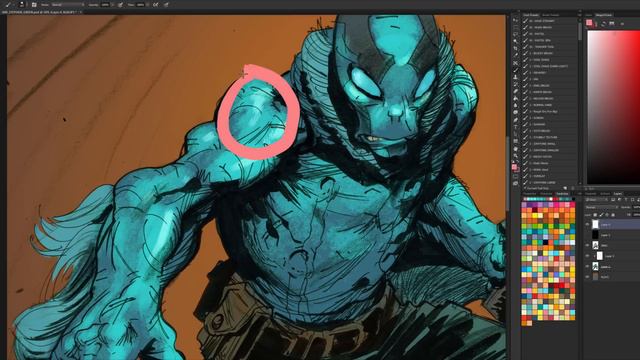Select the Zoom tool

[516, 156]
